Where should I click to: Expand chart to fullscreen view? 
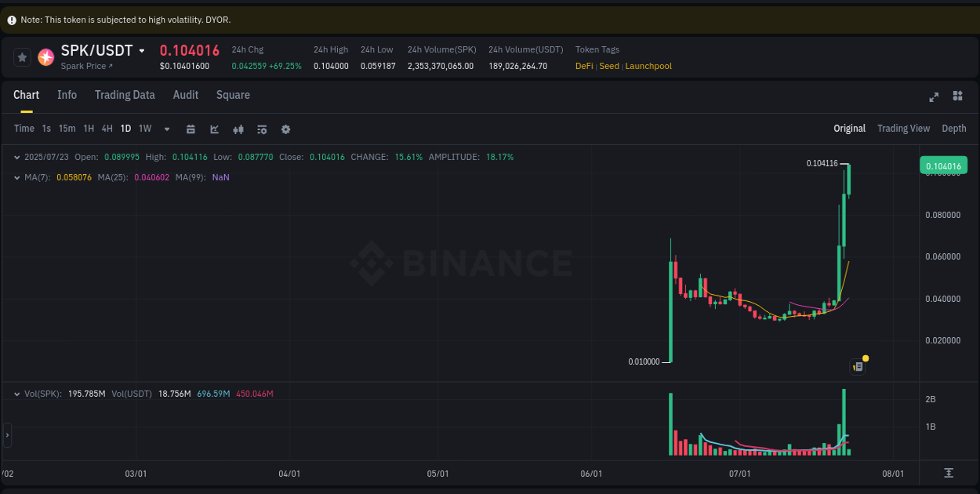pyautogui.click(x=934, y=97)
